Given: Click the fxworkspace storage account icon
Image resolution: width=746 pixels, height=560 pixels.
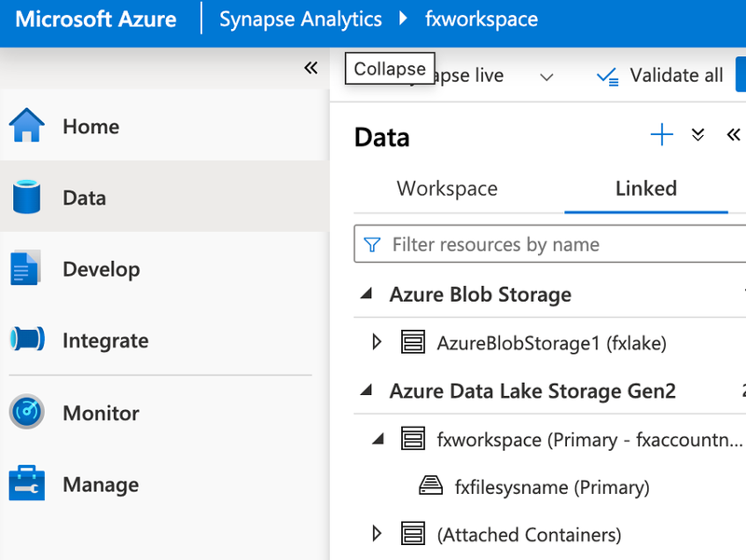Looking at the screenshot, I should tap(413, 439).
